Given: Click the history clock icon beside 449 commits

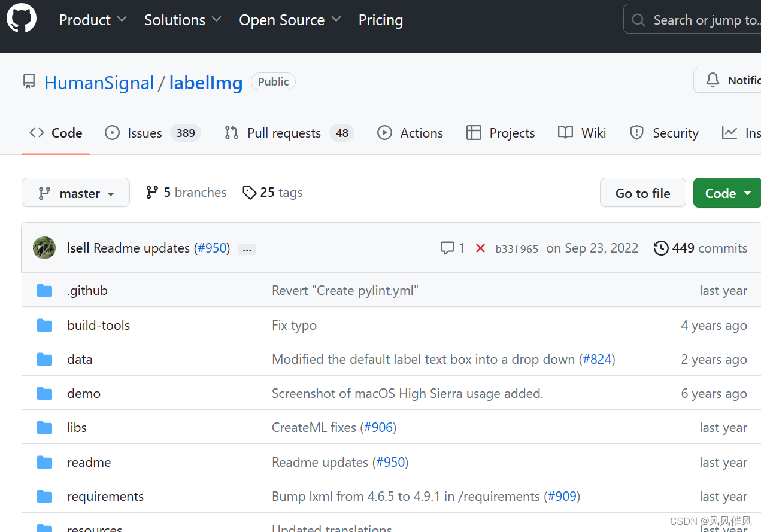Looking at the screenshot, I should pos(661,248).
